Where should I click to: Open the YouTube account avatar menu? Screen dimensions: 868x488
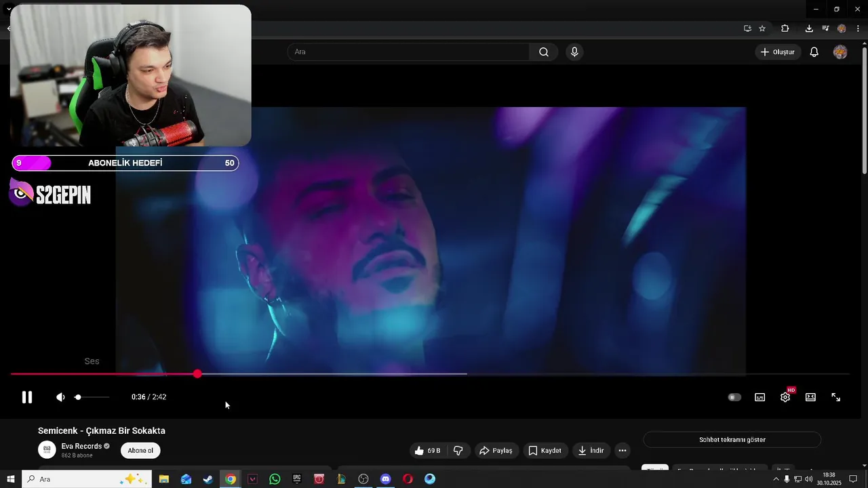click(840, 52)
